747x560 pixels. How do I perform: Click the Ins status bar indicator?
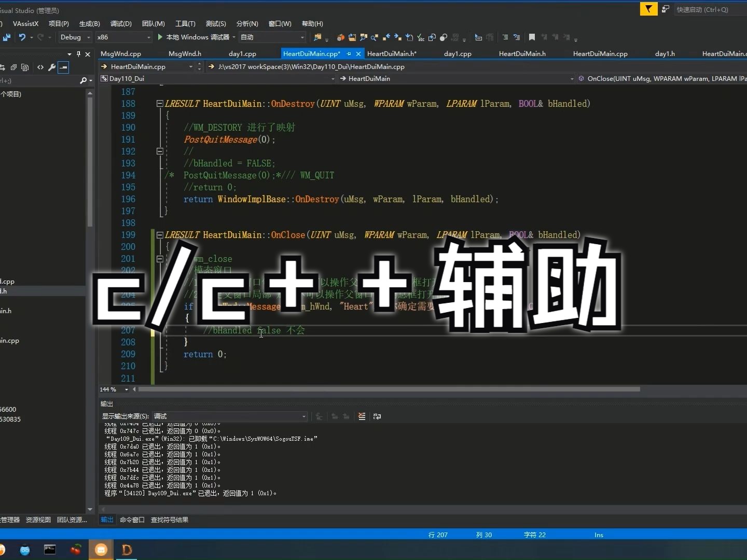599,535
